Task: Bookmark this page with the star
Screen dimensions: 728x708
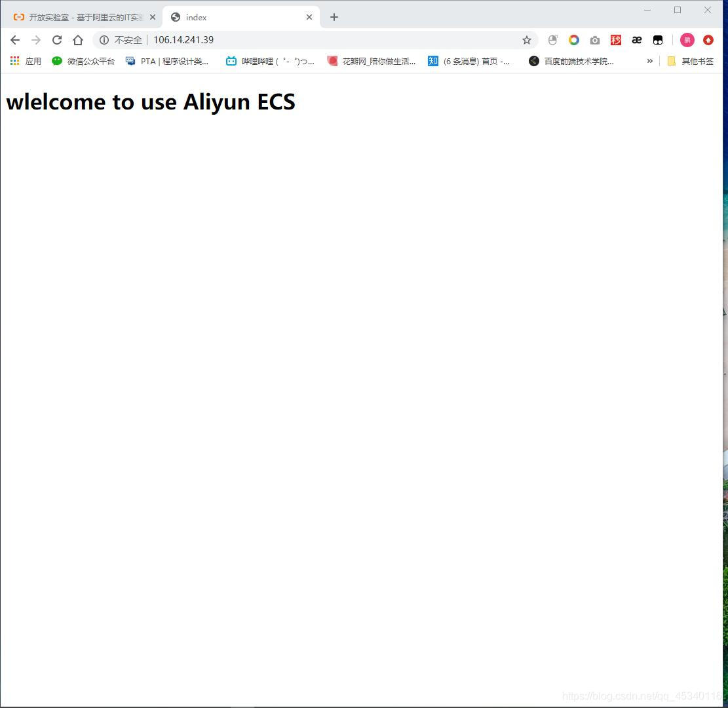Action: tap(526, 40)
